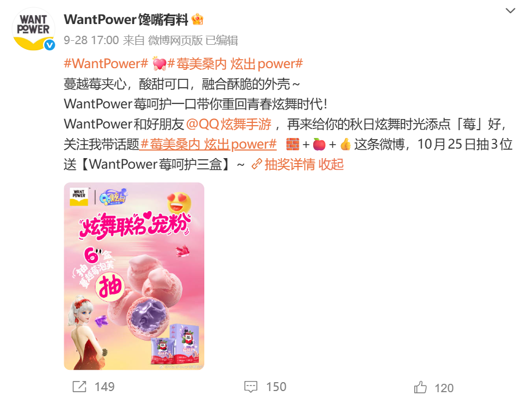
Task: Like the post with thumbs-up icon
Action: (x=420, y=387)
